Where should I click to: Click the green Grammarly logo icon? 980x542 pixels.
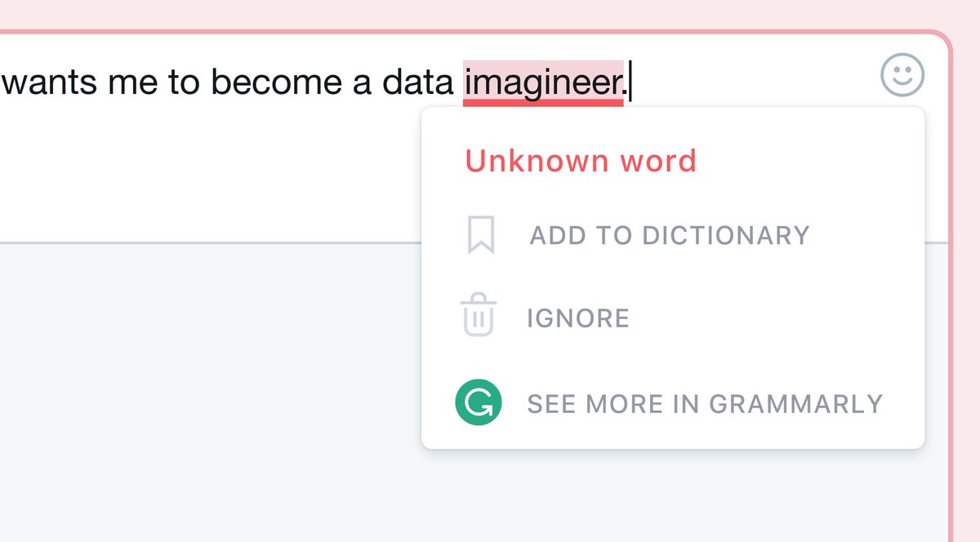tap(479, 403)
